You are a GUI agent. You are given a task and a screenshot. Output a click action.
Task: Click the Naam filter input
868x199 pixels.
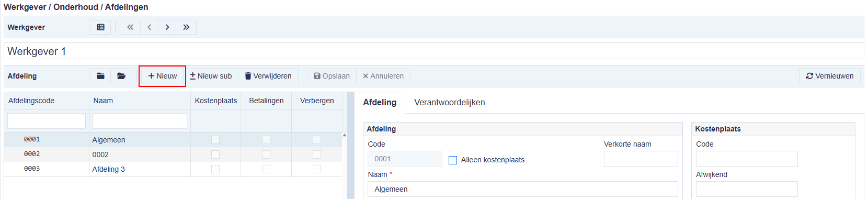140,121
